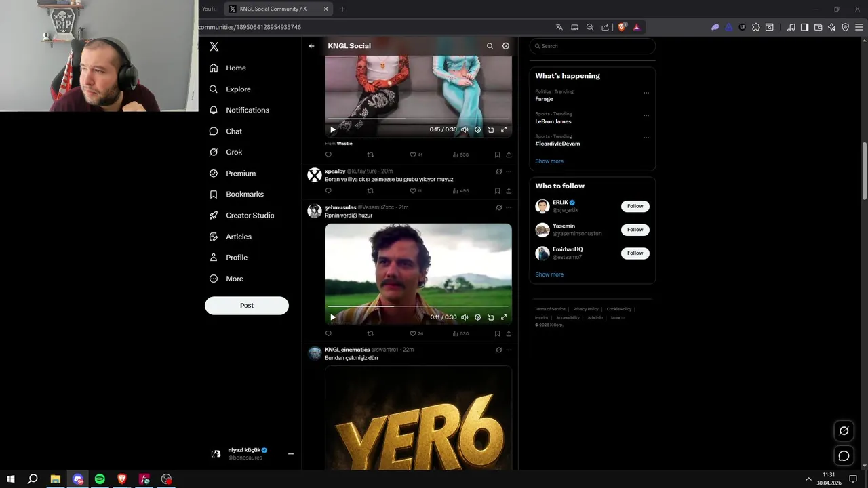This screenshot has height=488, width=868.
Task: Follow Yasemin
Action: (635, 230)
